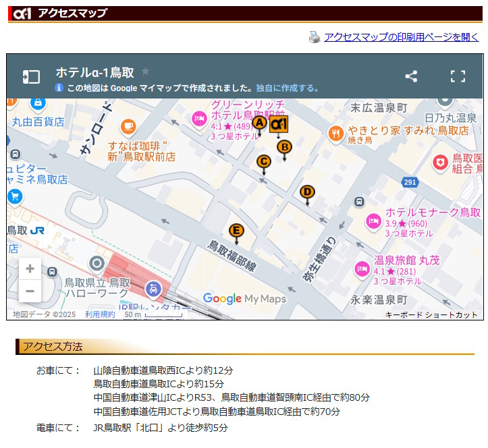Viewport: 488px width, 448px height.
Task: Click the bus stop icon near サンロード
Action: point(16,154)
